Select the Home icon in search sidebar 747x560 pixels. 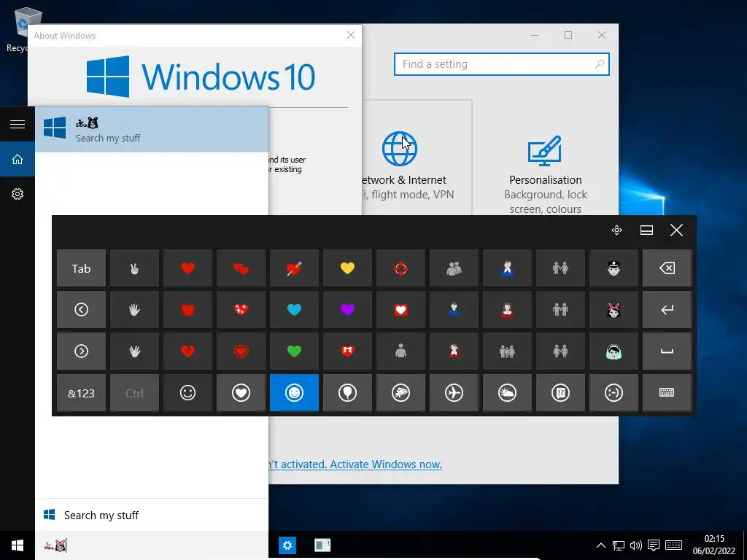(18, 159)
